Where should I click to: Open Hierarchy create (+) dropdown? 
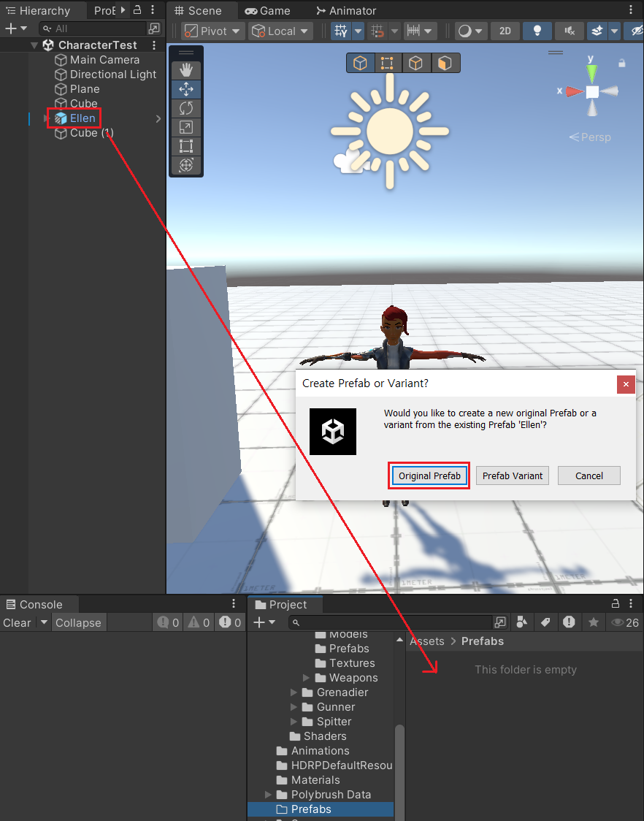tap(16, 28)
